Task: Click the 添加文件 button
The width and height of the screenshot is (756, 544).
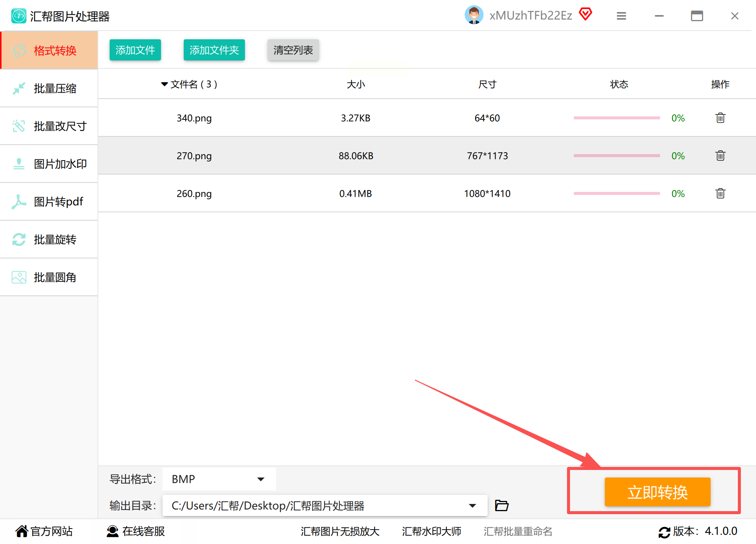Action: 135,50
